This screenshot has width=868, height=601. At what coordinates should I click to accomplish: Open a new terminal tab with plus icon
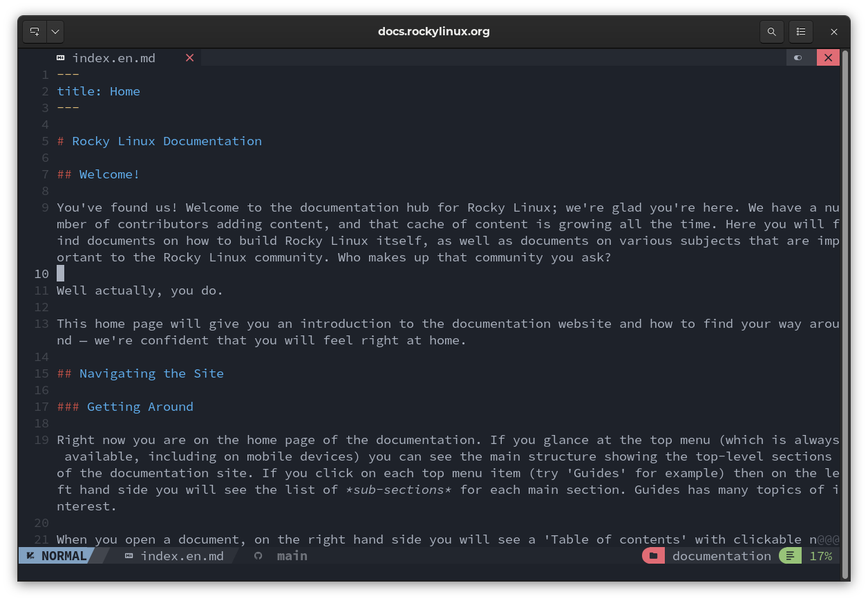click(33, 31)
